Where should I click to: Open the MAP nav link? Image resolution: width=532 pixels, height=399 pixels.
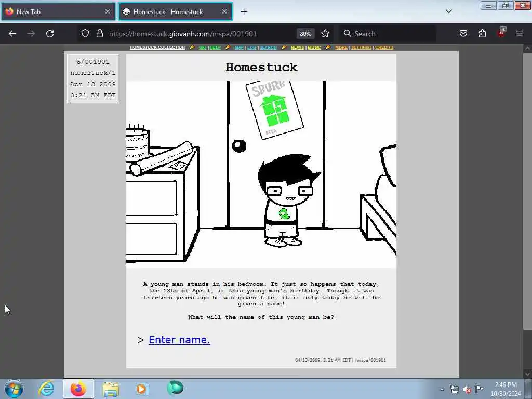click(239, 47)
